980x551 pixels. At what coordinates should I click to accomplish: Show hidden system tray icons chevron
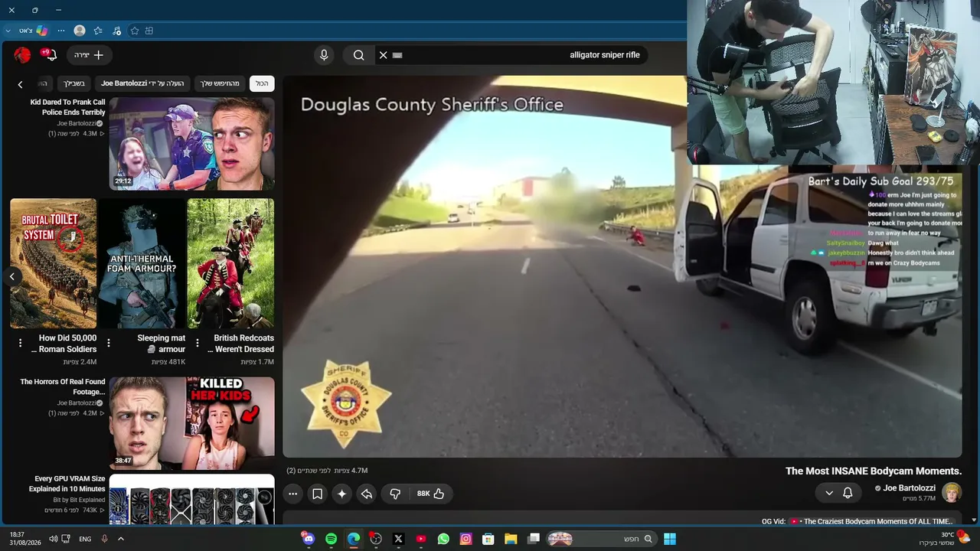point(121,539)
